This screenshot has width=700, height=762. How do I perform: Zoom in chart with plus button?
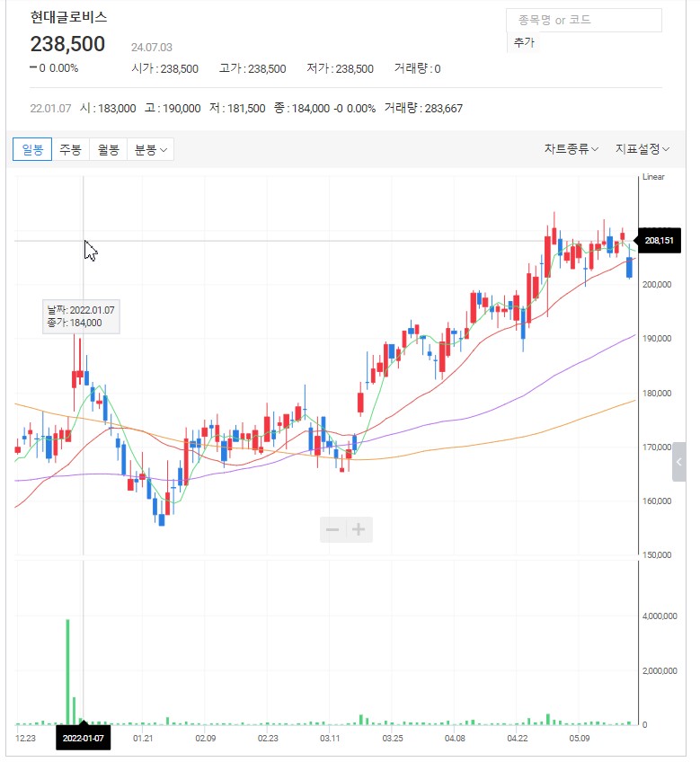pos(359,529)
